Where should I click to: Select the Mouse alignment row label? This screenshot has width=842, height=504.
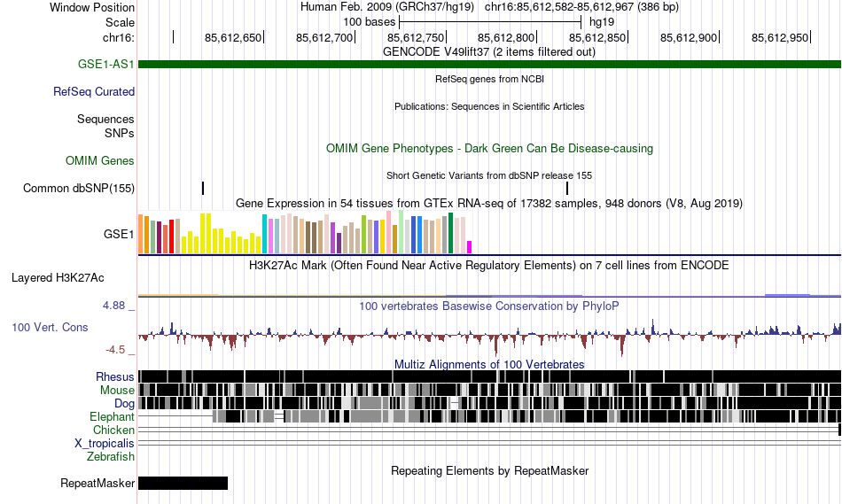(x=117, y=391)
